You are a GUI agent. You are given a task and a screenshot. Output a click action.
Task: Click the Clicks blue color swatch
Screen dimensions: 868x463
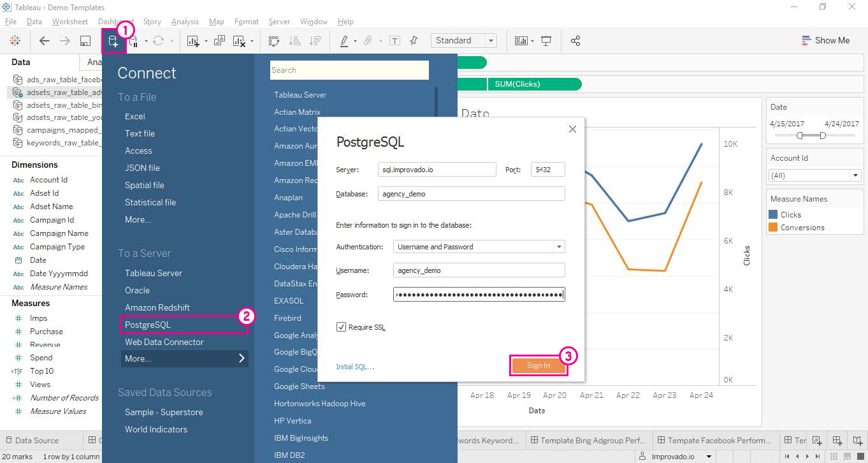(773, 215)
